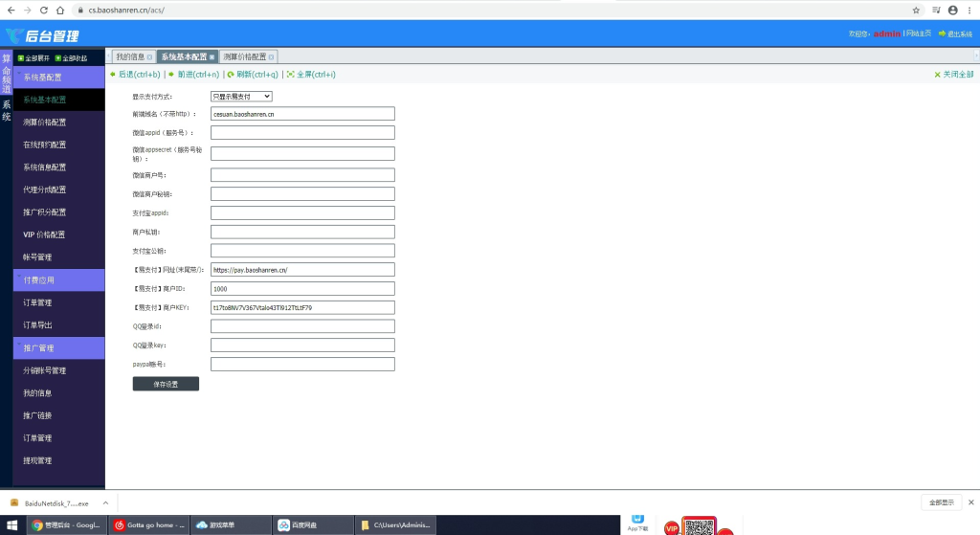Focus the paypal账号 input field

(x=302, y=364)
